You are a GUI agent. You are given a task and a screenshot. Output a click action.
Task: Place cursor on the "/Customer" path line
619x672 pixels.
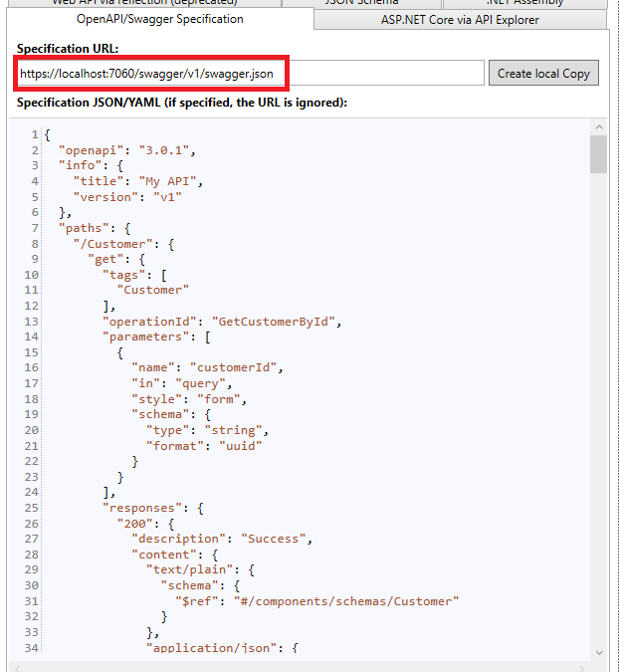click(123, 243)
